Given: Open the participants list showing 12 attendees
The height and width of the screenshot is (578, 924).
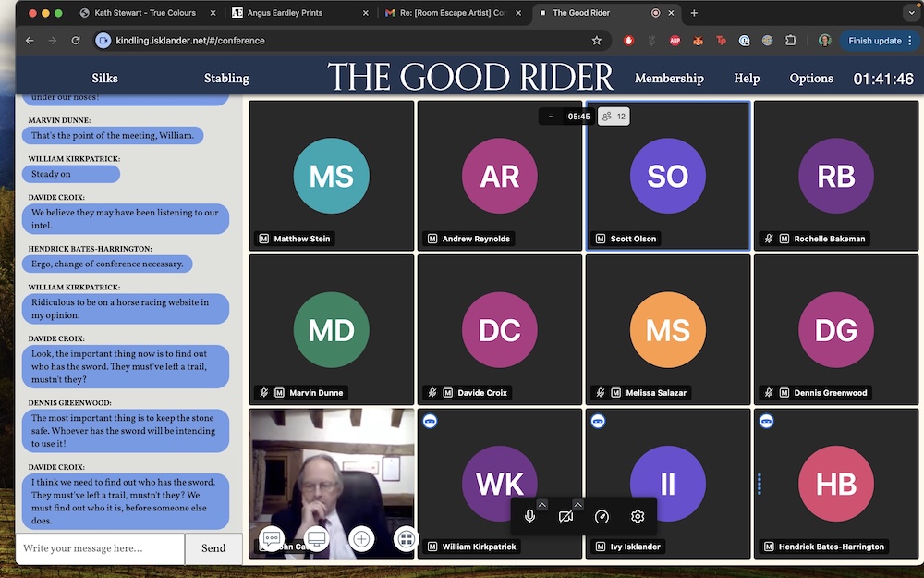Looking at the screenshot, I should pos(614,116).
